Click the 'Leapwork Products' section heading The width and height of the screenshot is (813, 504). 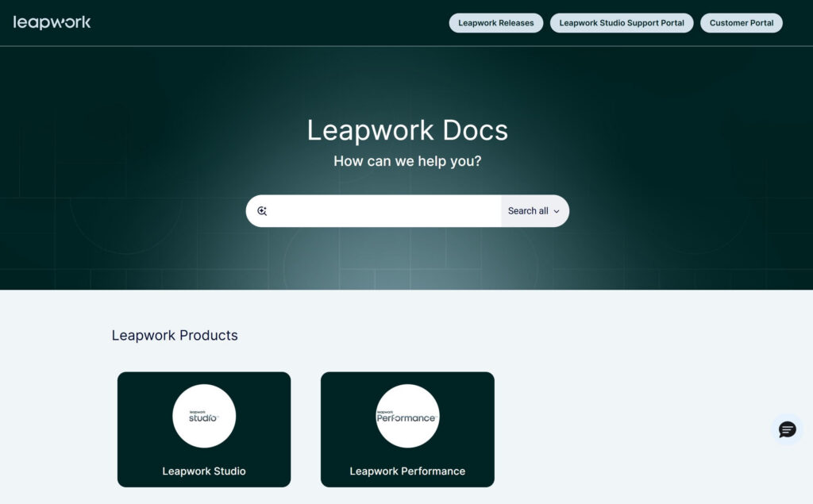click(x=175, y=336)
